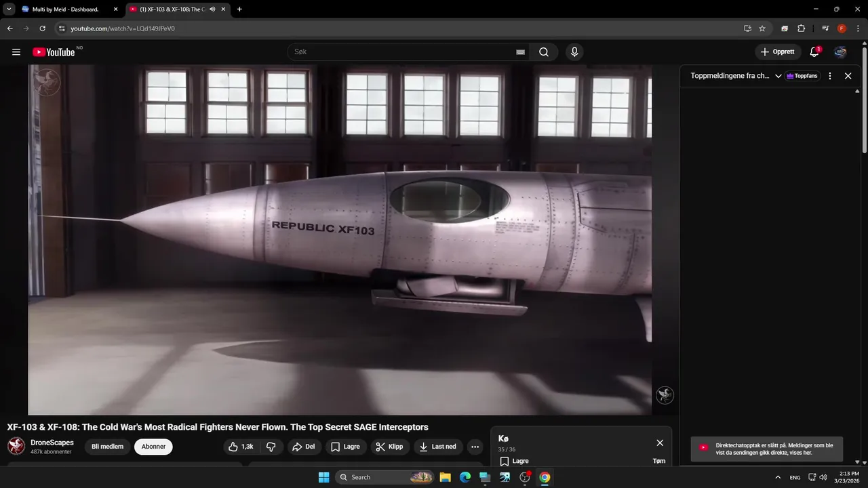
Task: Go back in browser history
Action: (x=9, y=28)
